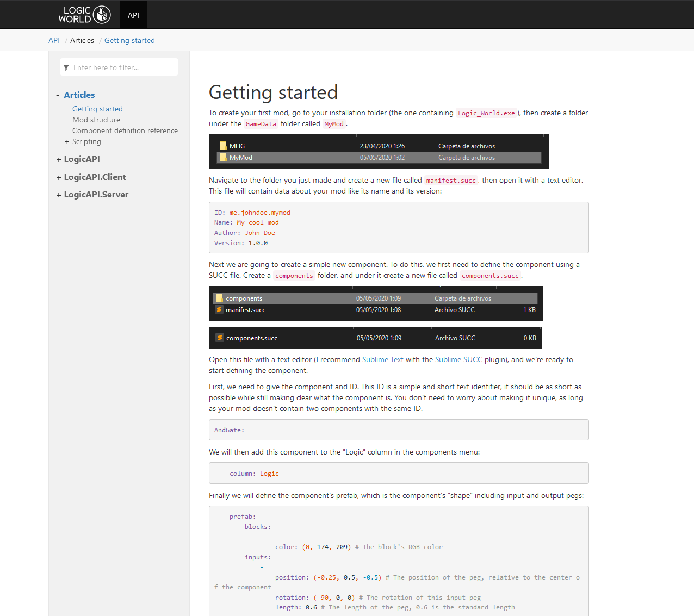
Task: Click the MyMod folder icon in screenshot
Action: (x=223, y=158)
